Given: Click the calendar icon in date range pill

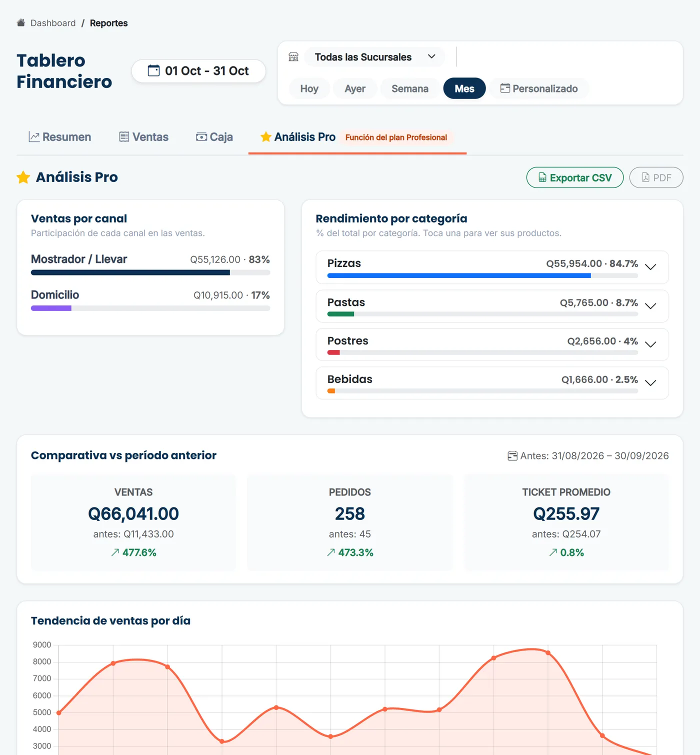Looking at the screenshot, I should point(153,70).
